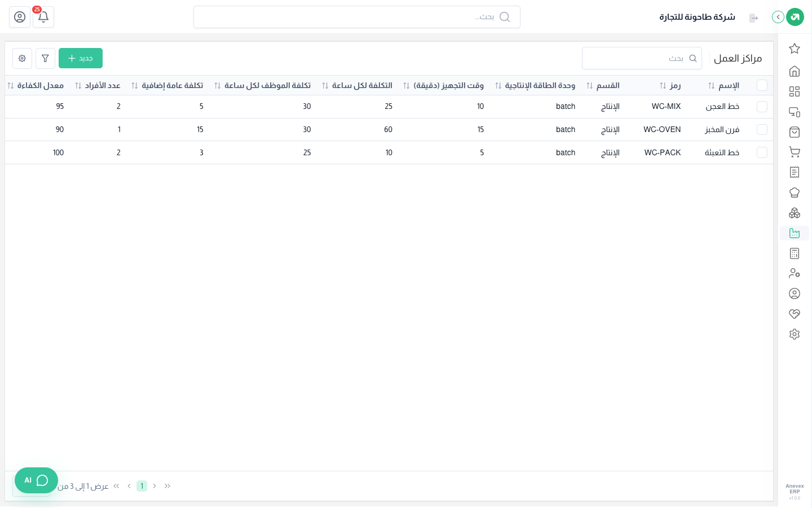Viewport: 812px width, 508px height.
Task: Check the row checkbox for فرن المخبز
Action: point(762,129)
